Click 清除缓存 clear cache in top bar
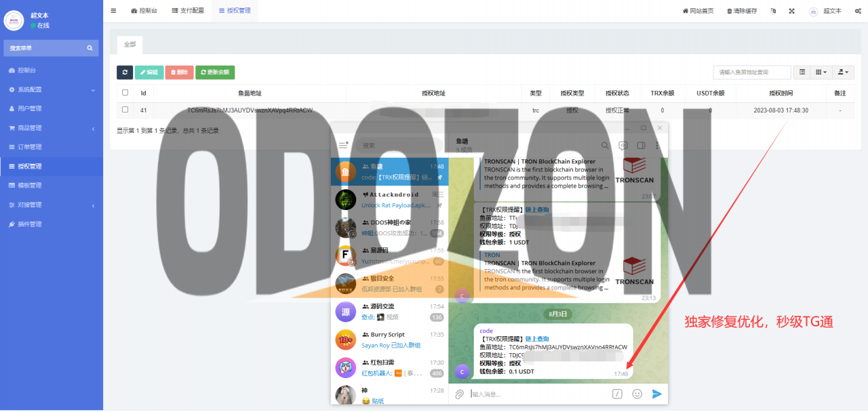The height and width of the screenshot is (412, 868). click(x=742, y=11)
